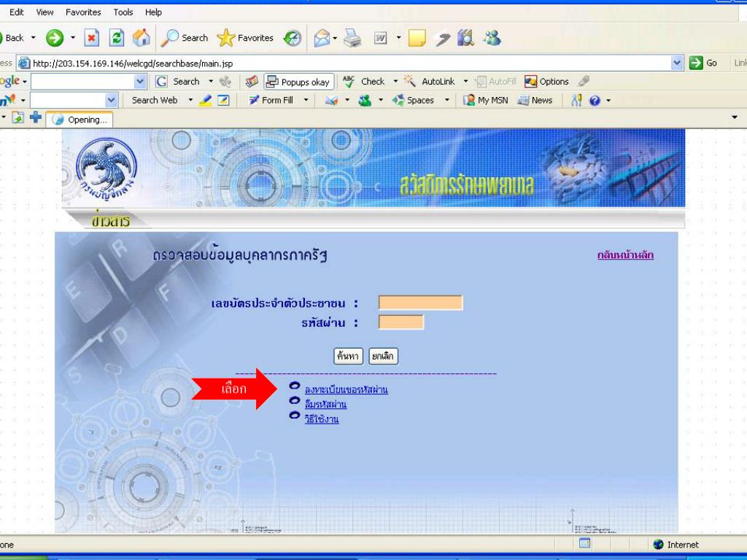747x560 pixels.
Task: Open the Search magnifier in the IE toolbar
Action: tap(185, 38)
